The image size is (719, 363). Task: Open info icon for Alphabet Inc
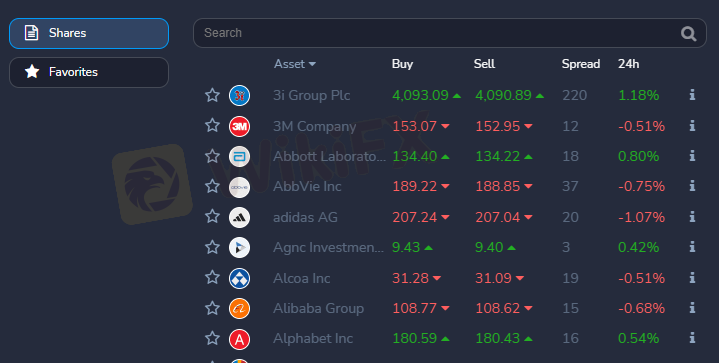pos(692,338)
